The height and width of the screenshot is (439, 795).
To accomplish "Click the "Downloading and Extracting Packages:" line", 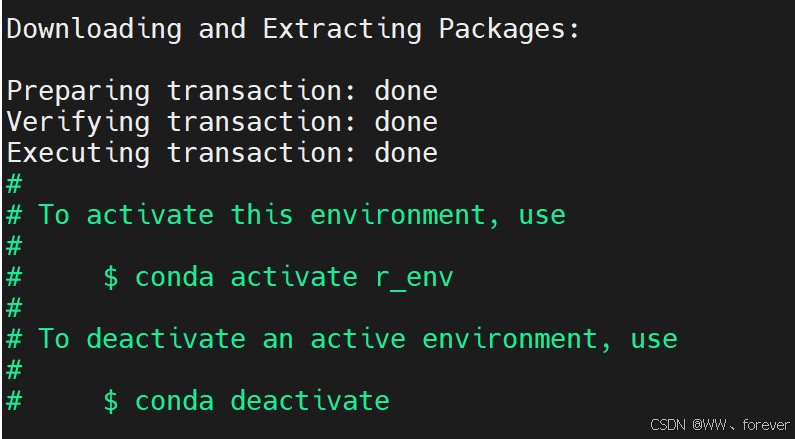I will pyautogui.click(x=293, y=29).
